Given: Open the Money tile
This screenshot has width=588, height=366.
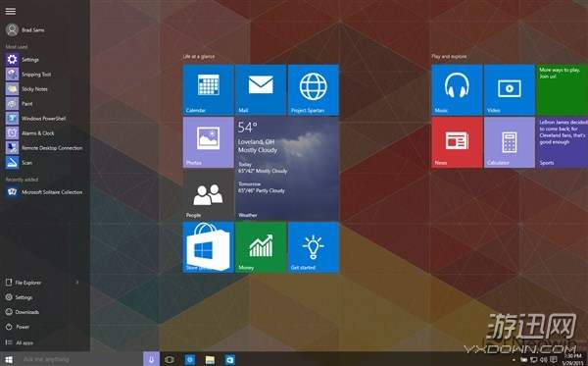Looking at the screenshot, I should 261,247.
